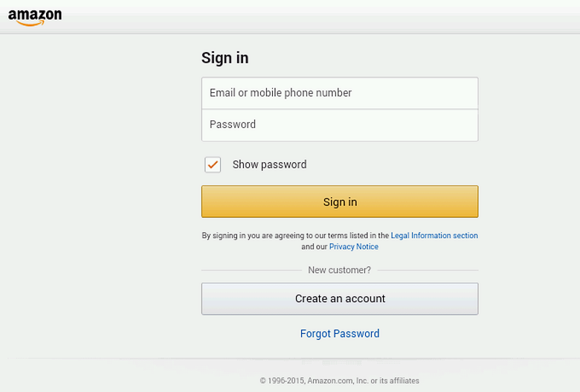Open the Legal Information section link

click(434, 235)
